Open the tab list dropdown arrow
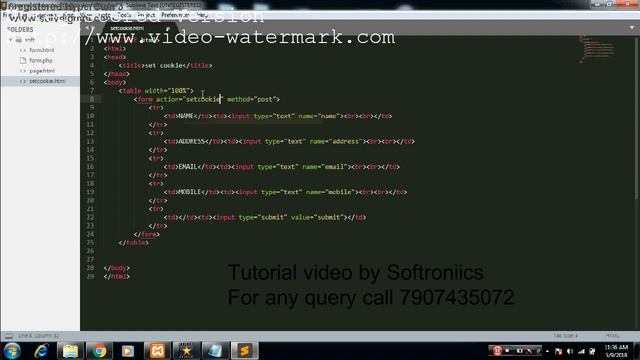This screenshot has height=360, width=640. (632, 28)
